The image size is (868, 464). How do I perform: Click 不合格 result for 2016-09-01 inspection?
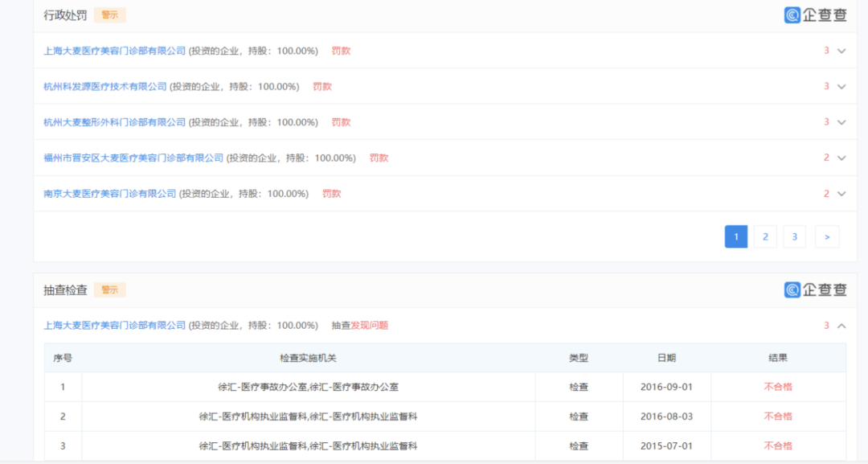click(778, 387)
